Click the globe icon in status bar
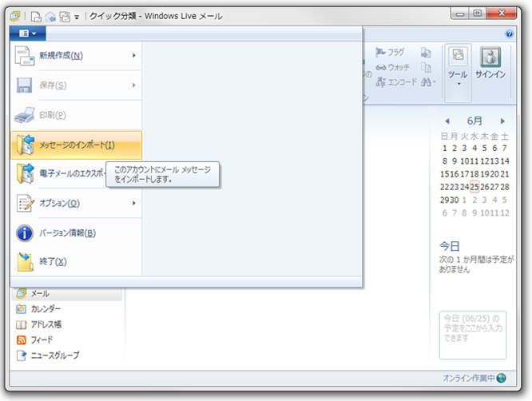The width and height of the screenshot is (532, 401). click(501, 378)
